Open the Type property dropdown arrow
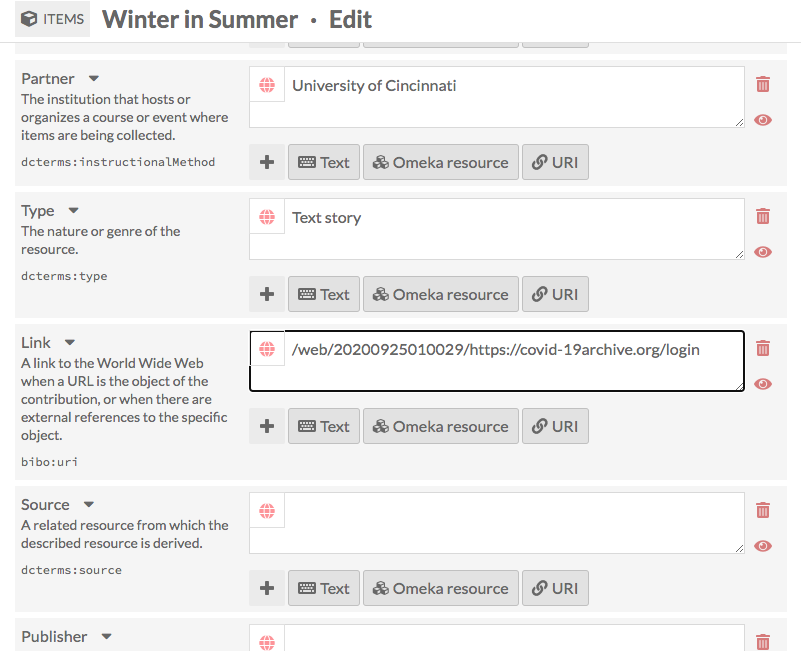Screen dimensions: 801x651 coord(73,210)
